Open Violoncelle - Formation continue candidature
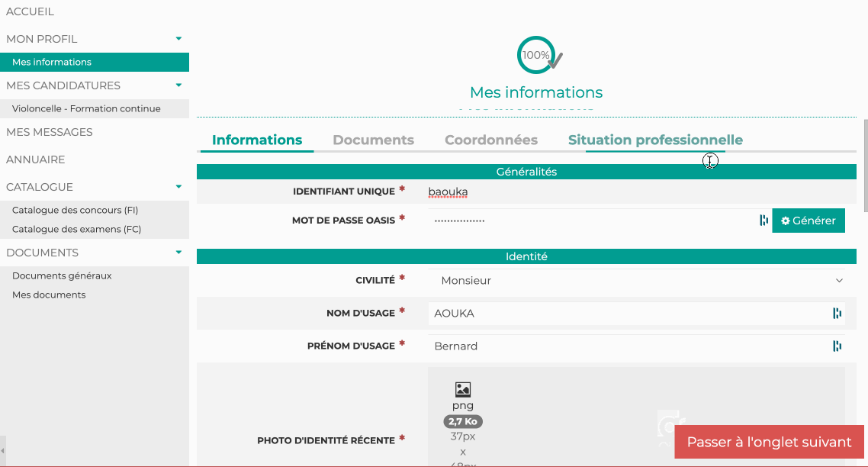Image resolution: width=868 pixels, height=467 pixels. 86,108
